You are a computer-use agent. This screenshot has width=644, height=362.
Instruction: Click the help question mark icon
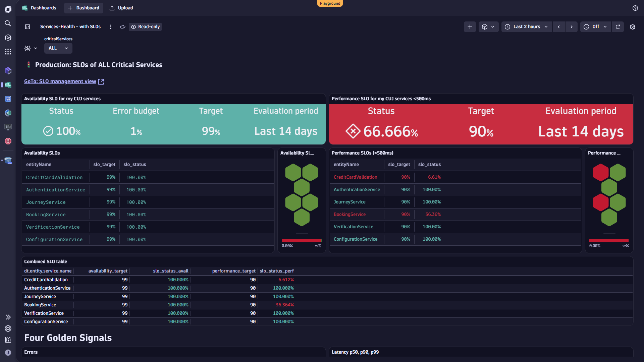tap(635, 8)
